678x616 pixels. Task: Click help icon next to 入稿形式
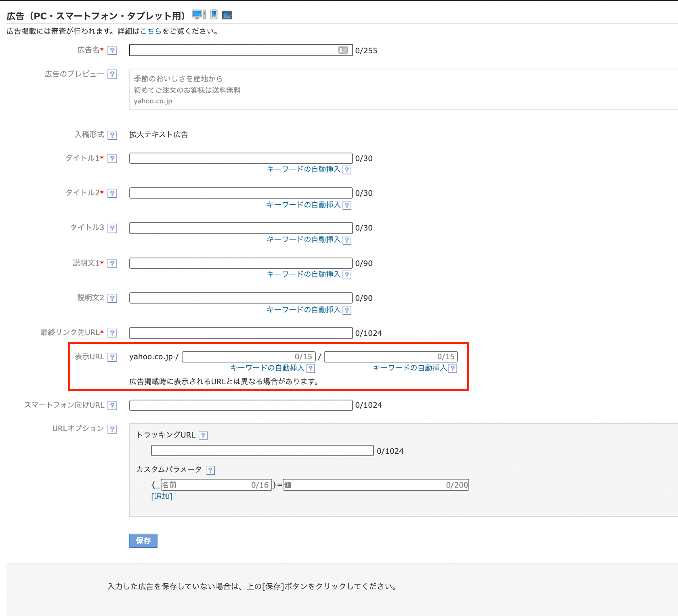[113, 135]
